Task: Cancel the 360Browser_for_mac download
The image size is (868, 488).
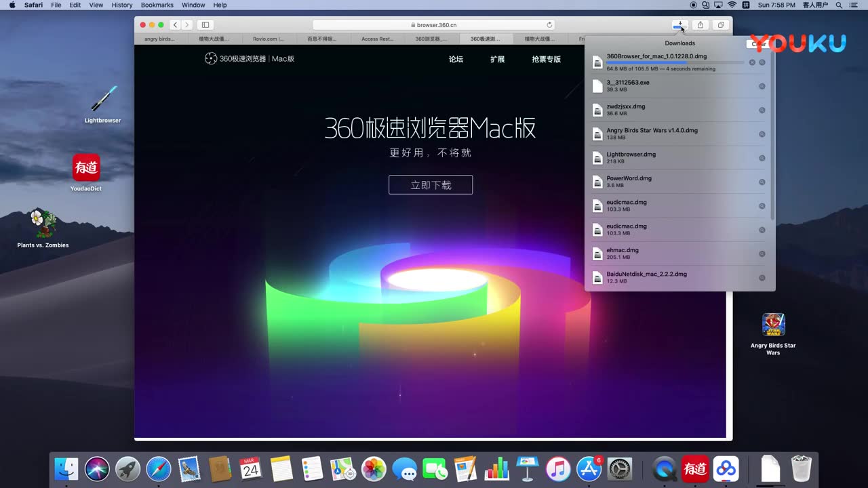Action: click(x=752, y=62)
